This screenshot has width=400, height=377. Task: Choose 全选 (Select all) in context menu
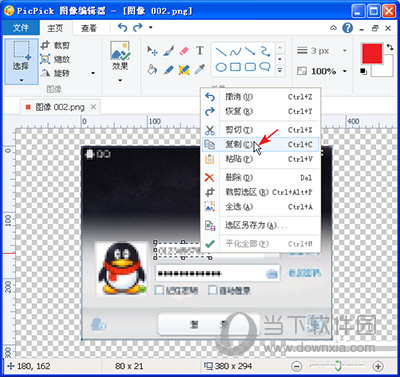pos(260,207)
